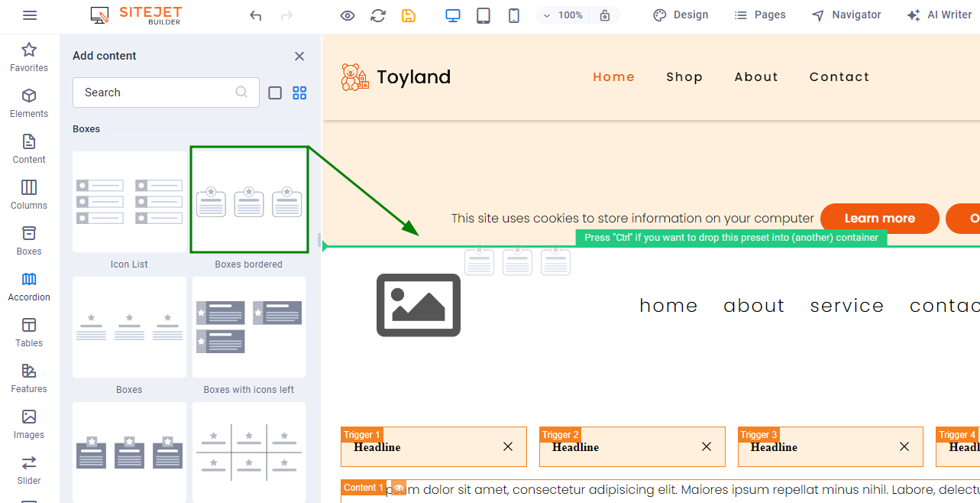Choose Boxes with icons left preset
Viewport: 980px width, 503px height.
point(249,327)
